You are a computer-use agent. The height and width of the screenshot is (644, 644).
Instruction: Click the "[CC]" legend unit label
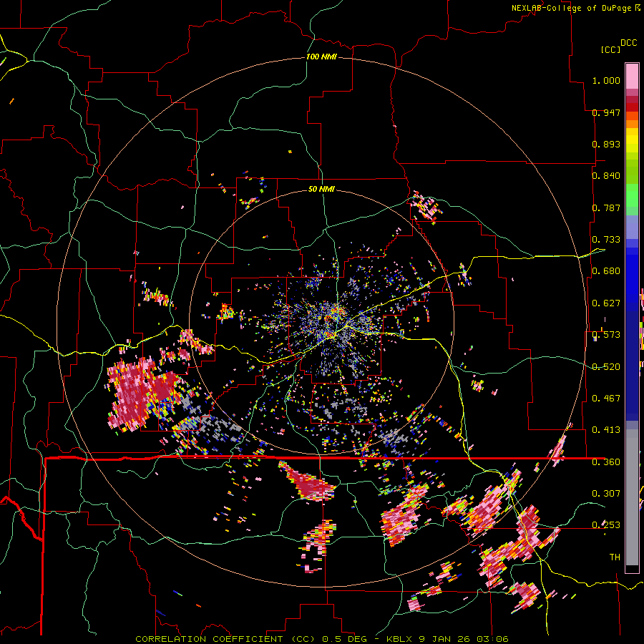pos(610,49)
